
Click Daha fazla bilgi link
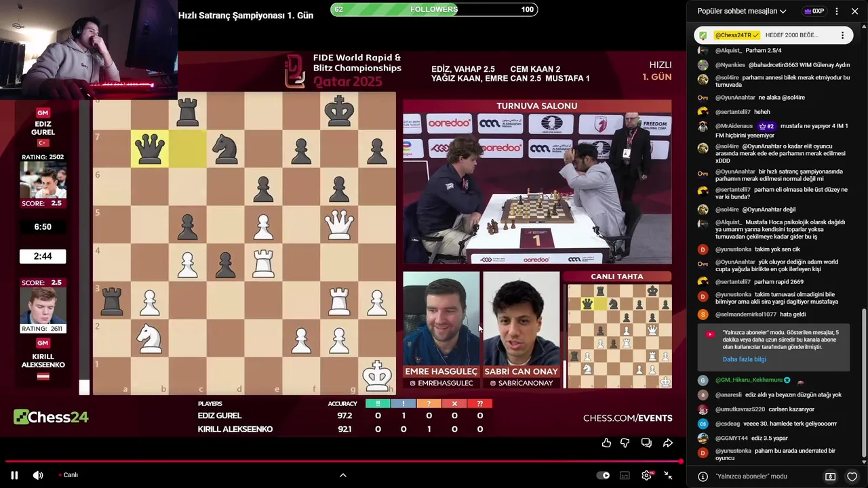pyautogui.click(x=744, y=359)
